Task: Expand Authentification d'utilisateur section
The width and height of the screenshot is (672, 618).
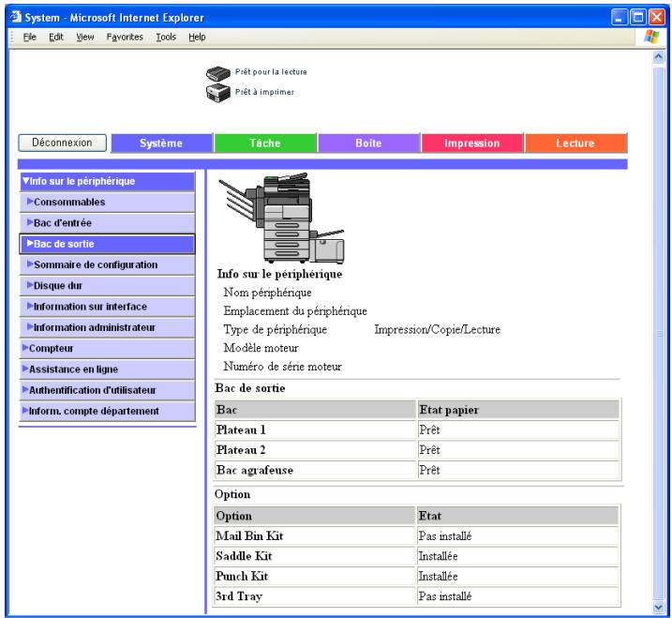Action: click(x=107, y=391)
